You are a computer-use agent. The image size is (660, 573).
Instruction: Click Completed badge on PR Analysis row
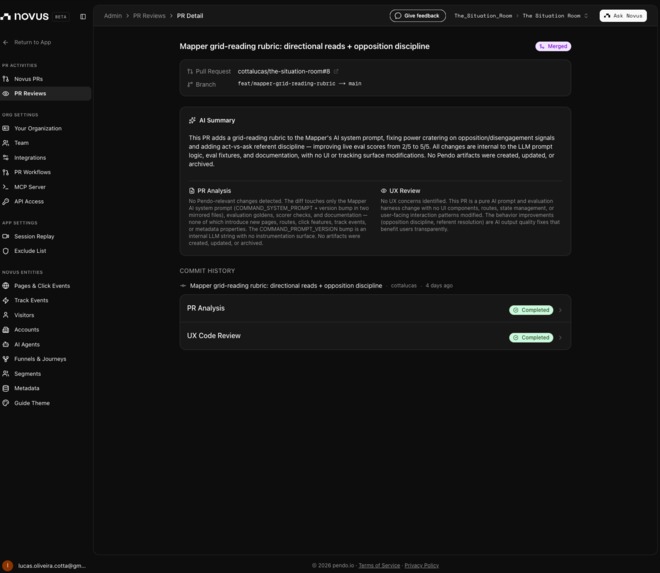(531, 310)
